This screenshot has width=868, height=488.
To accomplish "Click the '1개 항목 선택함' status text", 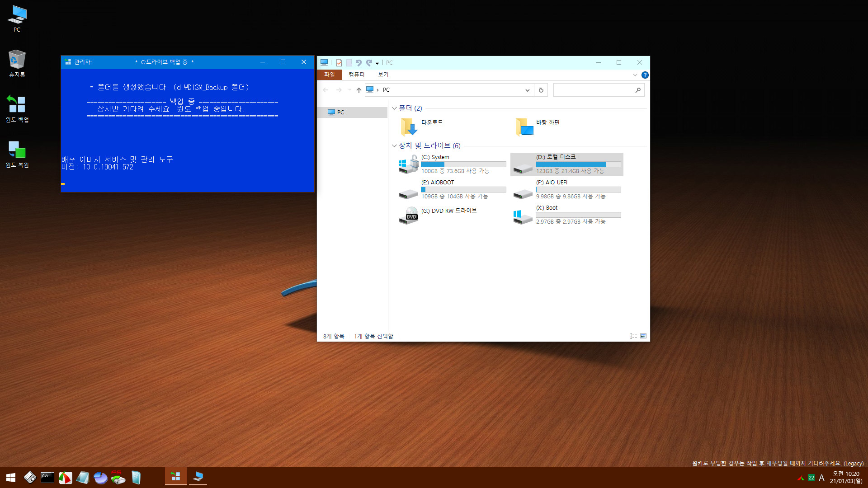I will tap(373, 336).
